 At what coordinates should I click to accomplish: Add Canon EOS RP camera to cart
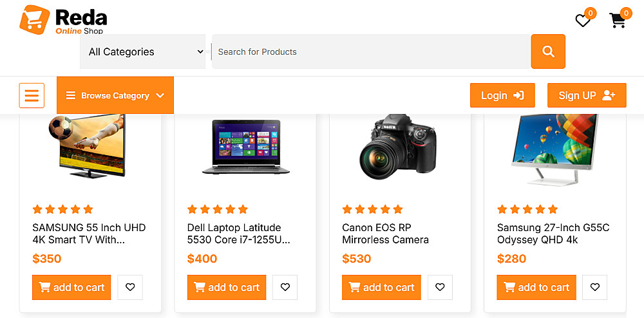381,287
